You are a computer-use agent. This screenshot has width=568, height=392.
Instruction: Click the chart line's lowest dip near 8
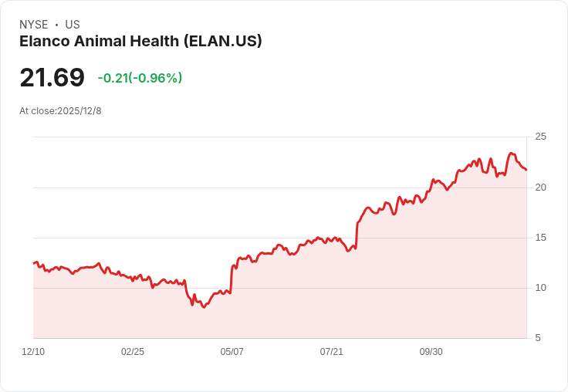204,307
